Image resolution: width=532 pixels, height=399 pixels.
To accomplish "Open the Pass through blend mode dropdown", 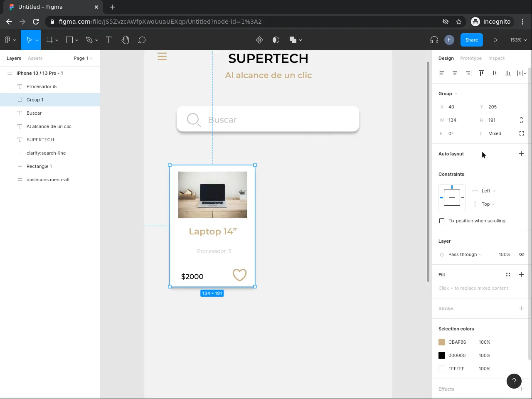I will coord(465,254).
